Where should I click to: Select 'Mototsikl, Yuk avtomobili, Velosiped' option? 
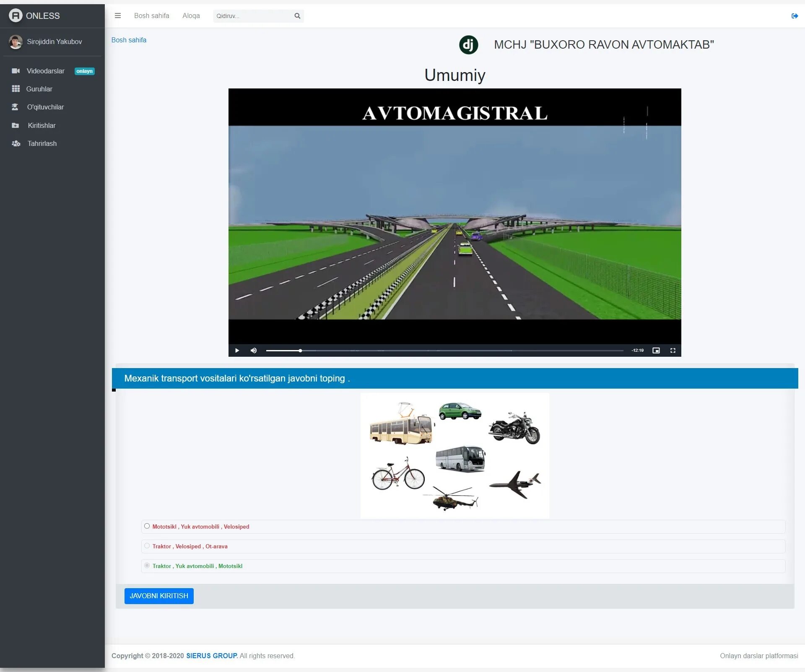tap(147, 526)
